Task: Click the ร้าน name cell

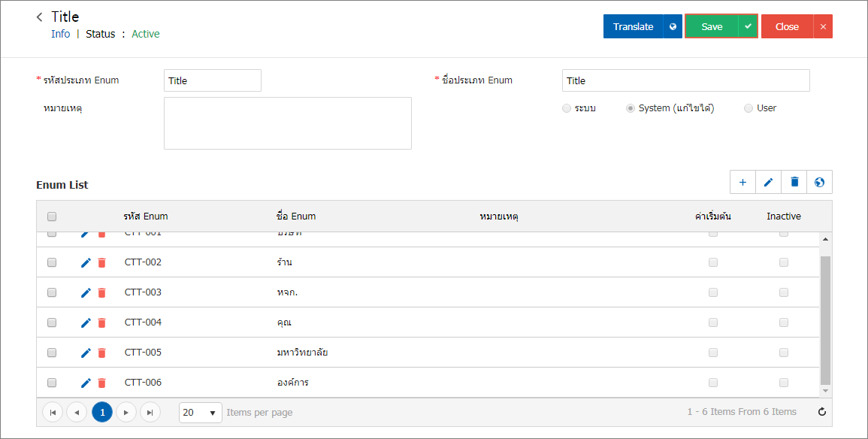Action: [x=285, y=262]
